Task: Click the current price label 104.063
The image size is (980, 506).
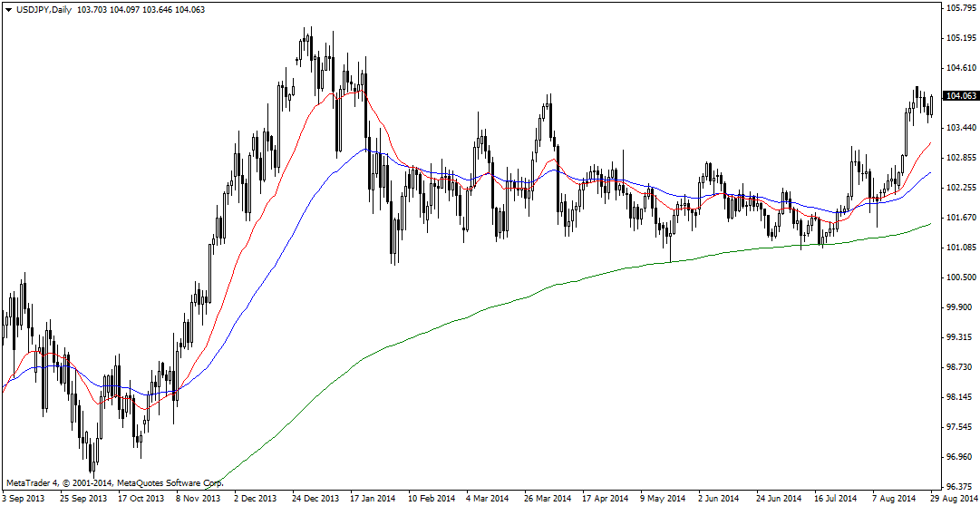Action: (x=960, y=96)
